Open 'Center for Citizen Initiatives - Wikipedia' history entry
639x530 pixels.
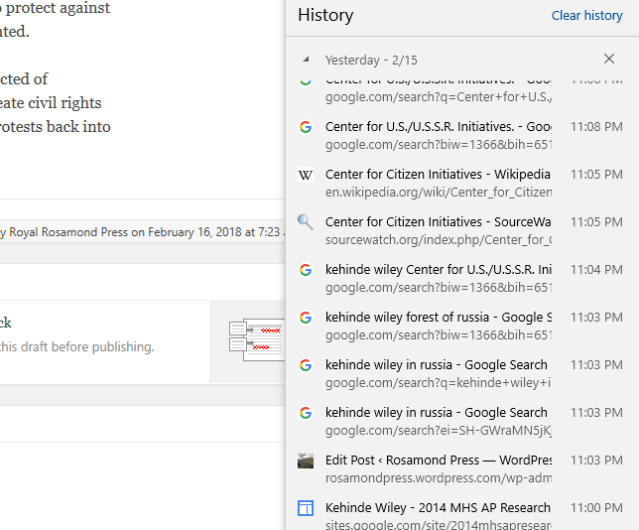(x=438, y=174)
